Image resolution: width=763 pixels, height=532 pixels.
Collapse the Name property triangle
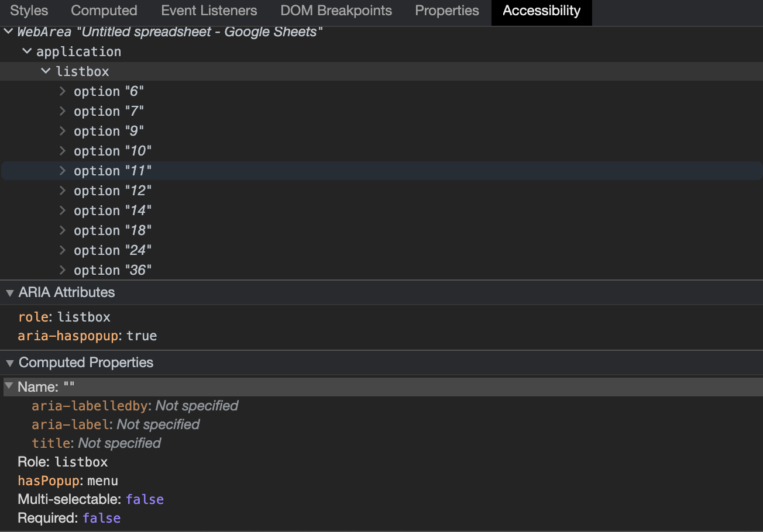pyautogui.click(x=9, y=387)
